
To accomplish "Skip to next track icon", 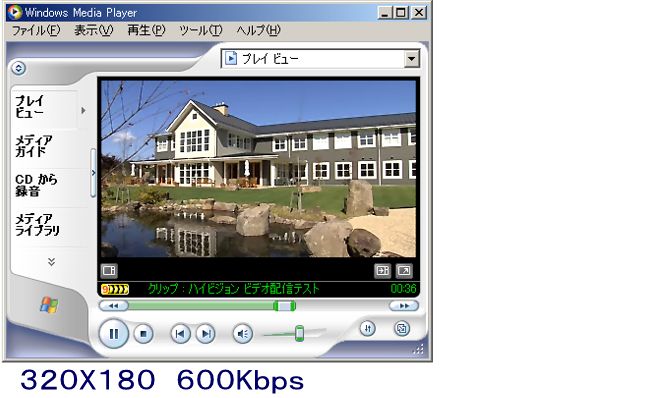I will pos(206,334).
